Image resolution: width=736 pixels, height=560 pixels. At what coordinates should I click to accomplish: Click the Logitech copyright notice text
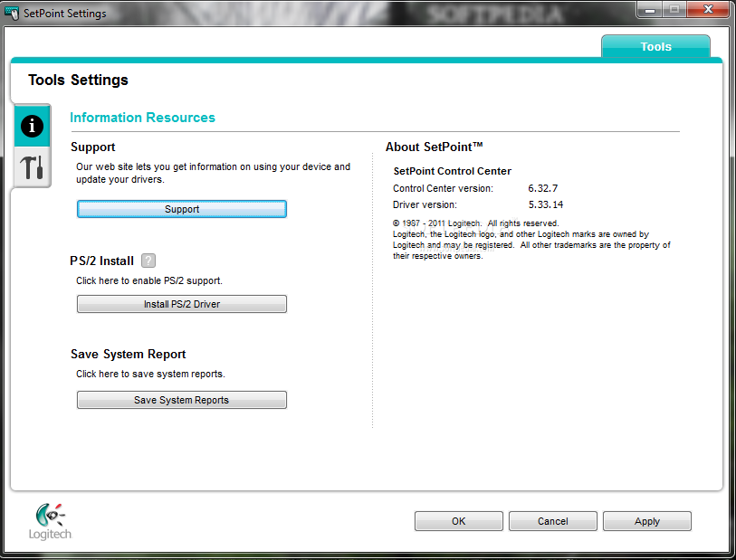[531, 240]
